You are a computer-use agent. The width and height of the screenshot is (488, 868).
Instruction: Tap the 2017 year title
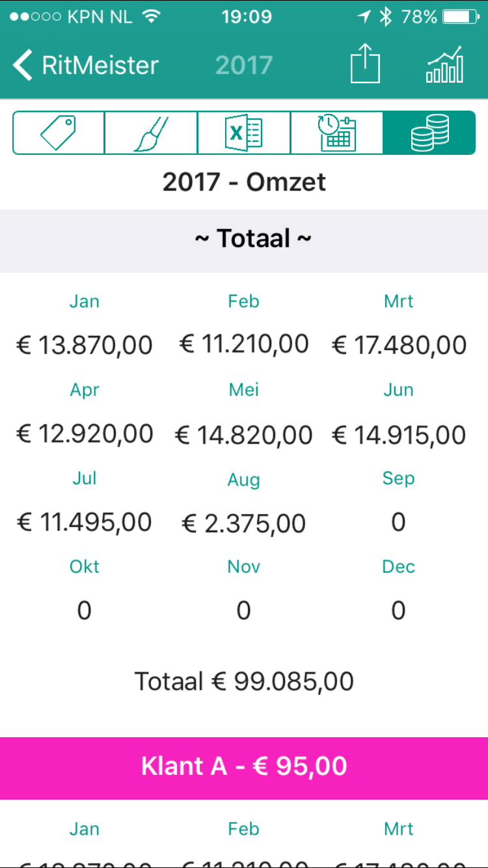coord(244,65)
